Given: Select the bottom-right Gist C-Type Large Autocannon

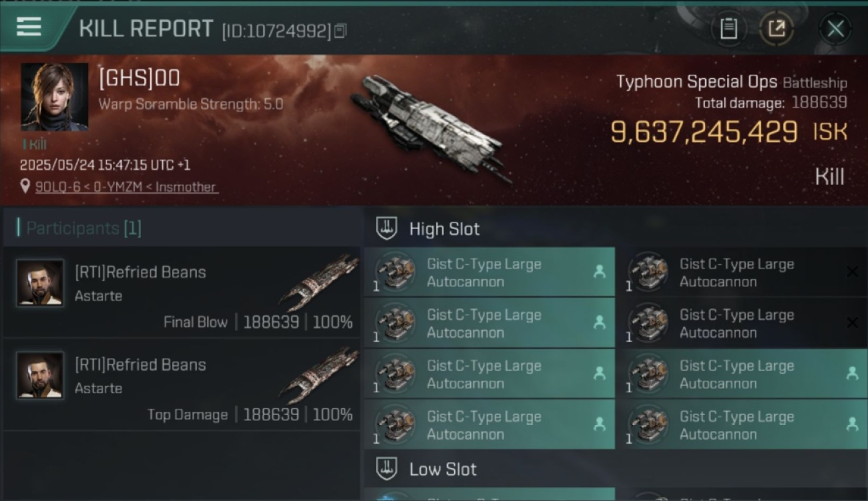Looking at the screenshot, I should pyautogui.click(x=742, y=424).
